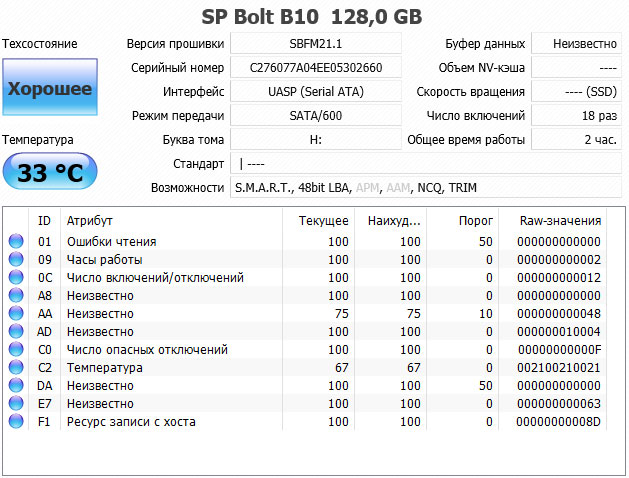Click the Атрибут column header
This screenshot has height=478, width=629.
[x=171, y=221]
